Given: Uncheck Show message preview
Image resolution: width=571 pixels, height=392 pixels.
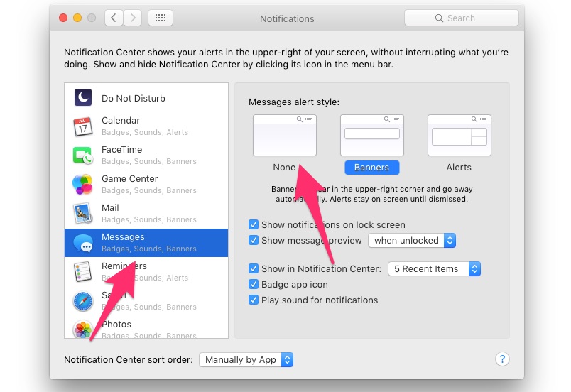Looking at the screenshot, I should [254, 241].
